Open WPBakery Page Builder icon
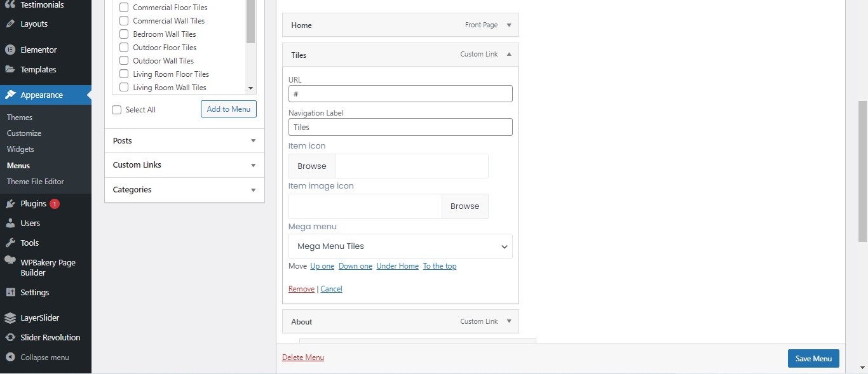Image resolution: width=868 pixels, height=374 pixels. pos(10,260)
